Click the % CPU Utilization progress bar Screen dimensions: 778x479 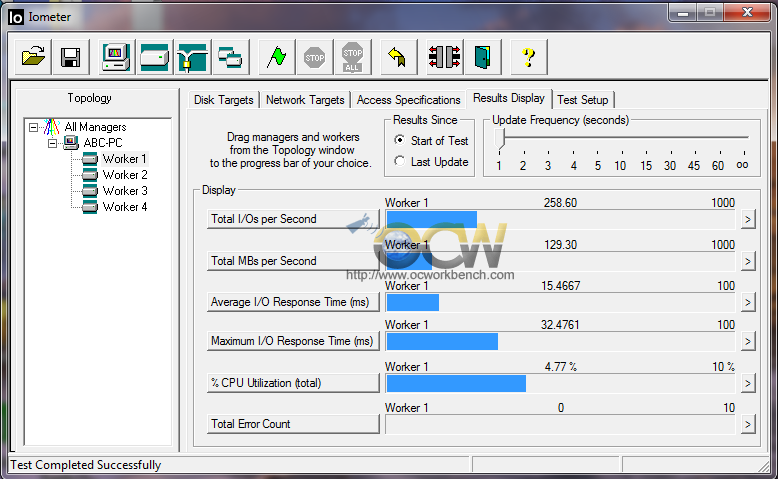[560, 383]
